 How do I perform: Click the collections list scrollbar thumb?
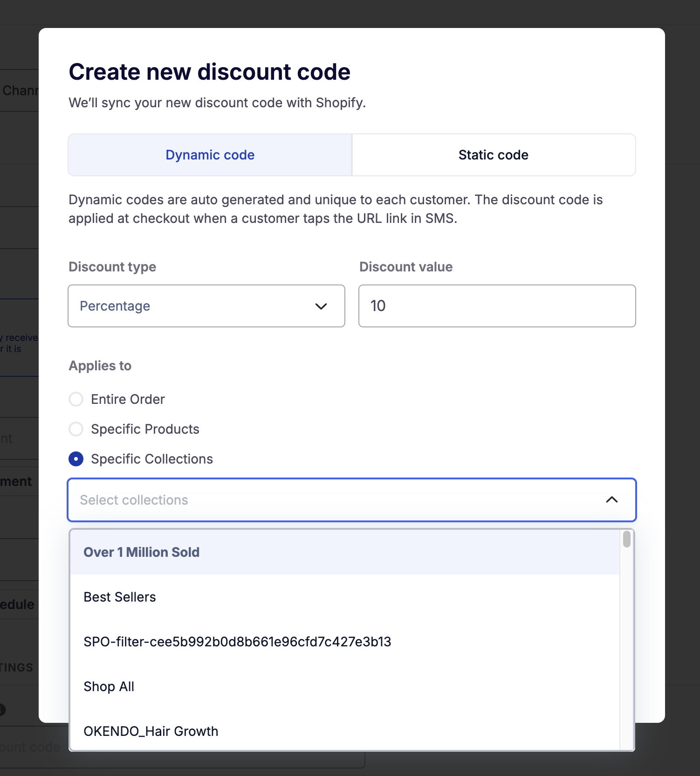tap(627, 539)
